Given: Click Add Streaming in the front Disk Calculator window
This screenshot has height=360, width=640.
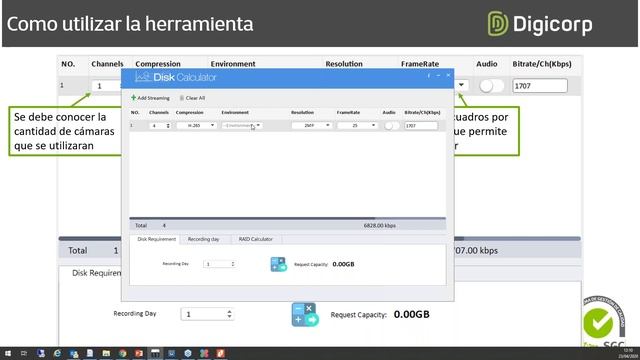Looking at the screenshot, I should 150,98.
